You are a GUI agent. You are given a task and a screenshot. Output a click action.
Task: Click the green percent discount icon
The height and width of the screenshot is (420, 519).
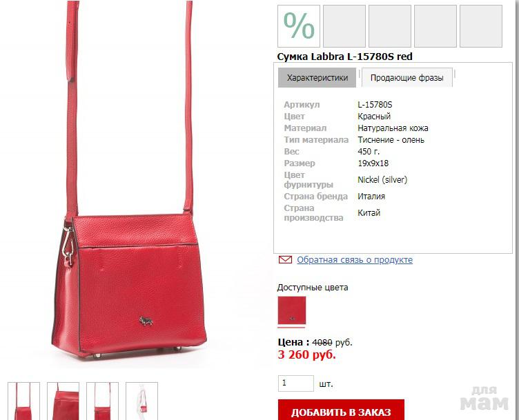coord(299,26)
